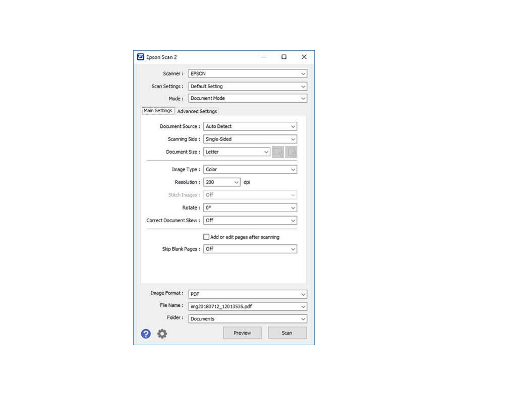Click the Preview button

(x=242, y=333)
